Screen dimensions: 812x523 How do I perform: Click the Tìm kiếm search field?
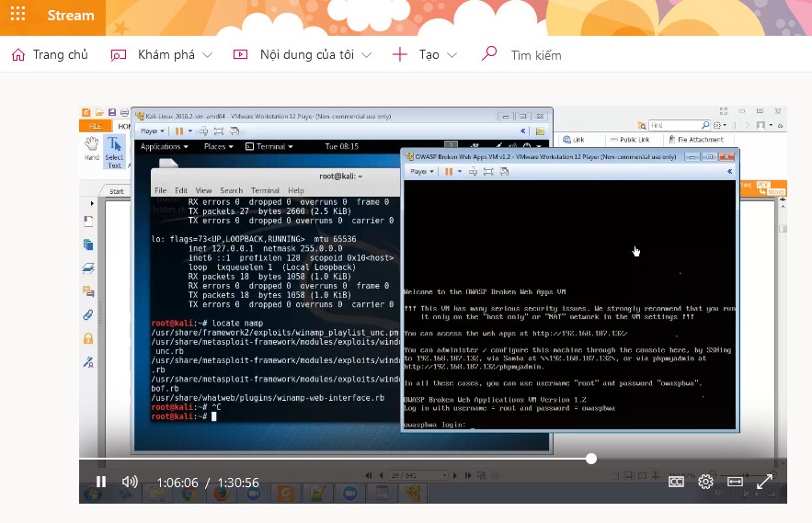536,55
